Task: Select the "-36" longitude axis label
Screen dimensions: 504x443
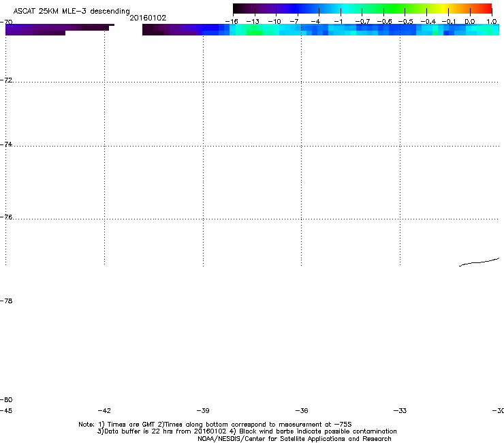Action: 302,410
